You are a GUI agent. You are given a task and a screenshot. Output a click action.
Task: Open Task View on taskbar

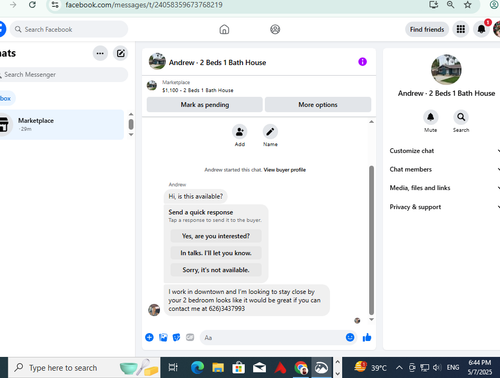click(x=173, y=368)
